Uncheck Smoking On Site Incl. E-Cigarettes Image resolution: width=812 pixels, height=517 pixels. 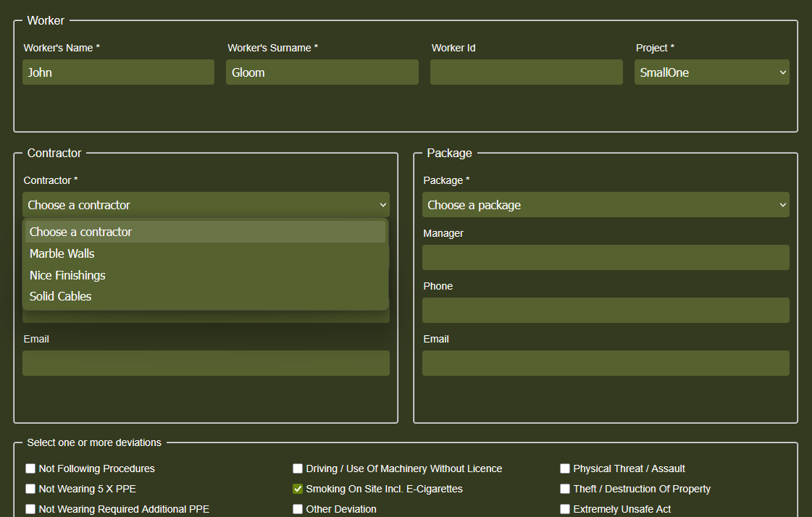298,489
